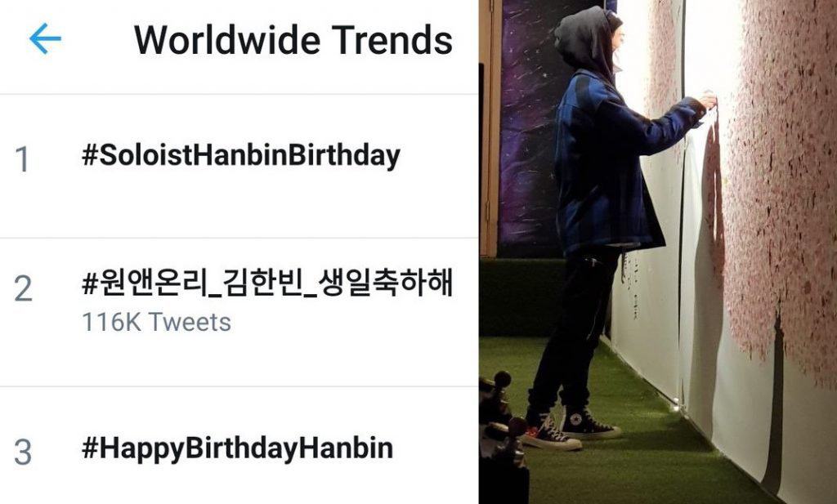Select trend rank number 3

pyautogui.click(x=23, y=453)
